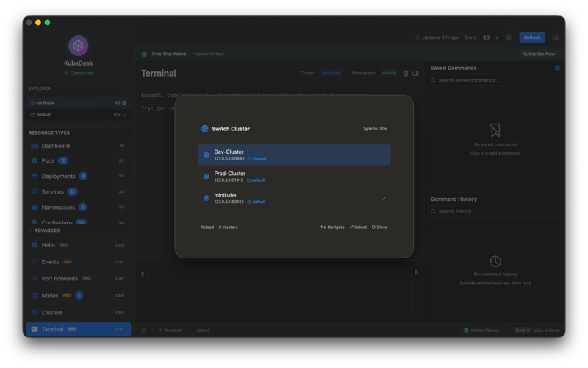The width and height of the screenshot is (588, 368).
Task: Click the info icon at the status bar's left end
Action: (x=143, y=330)
